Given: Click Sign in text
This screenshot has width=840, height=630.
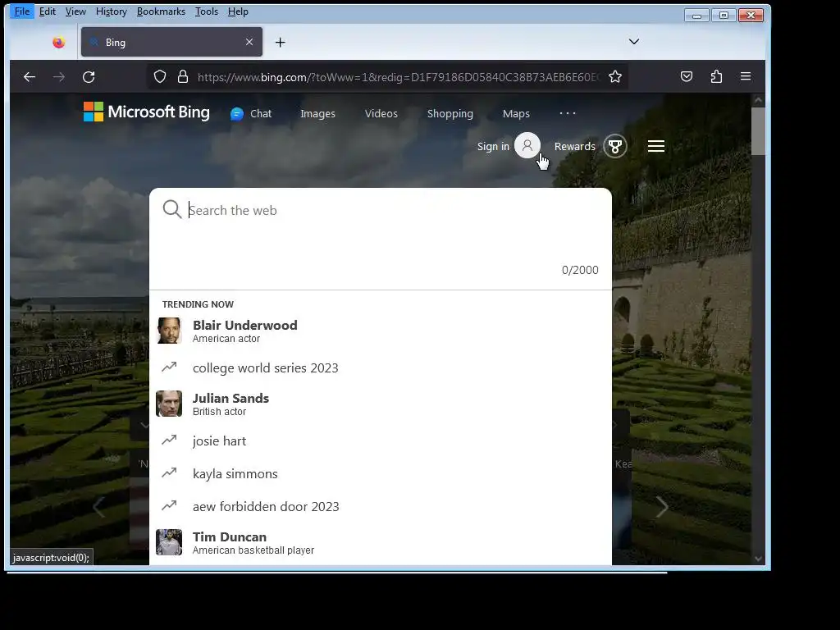Looking at the screenshot, I should (x=493, y=146).
